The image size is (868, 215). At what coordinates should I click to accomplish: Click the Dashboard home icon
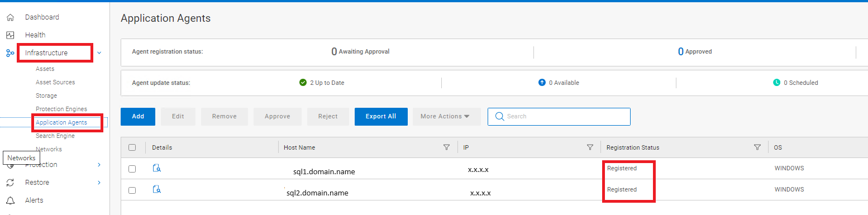[10, 17]
